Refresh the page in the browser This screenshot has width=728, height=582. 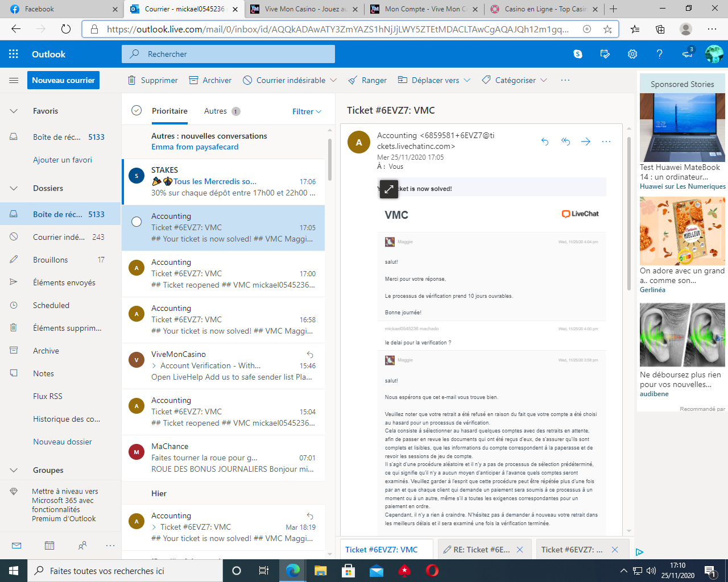66,29
